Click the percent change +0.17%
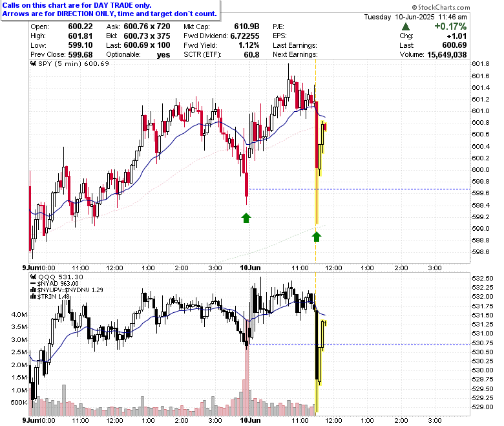 point(450,27)
